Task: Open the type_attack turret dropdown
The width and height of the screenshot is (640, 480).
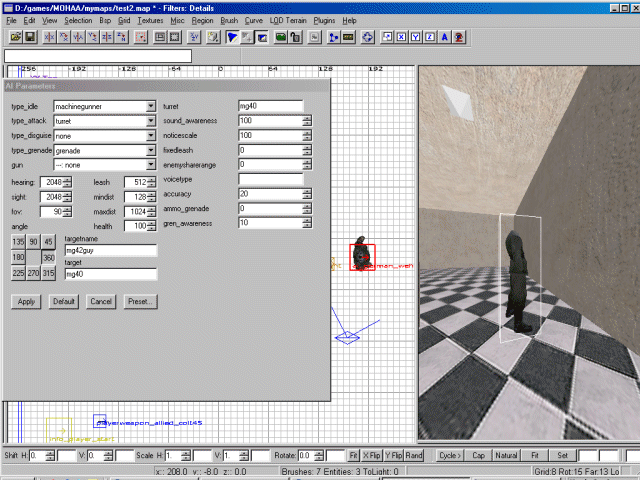Action: (150, 120)
